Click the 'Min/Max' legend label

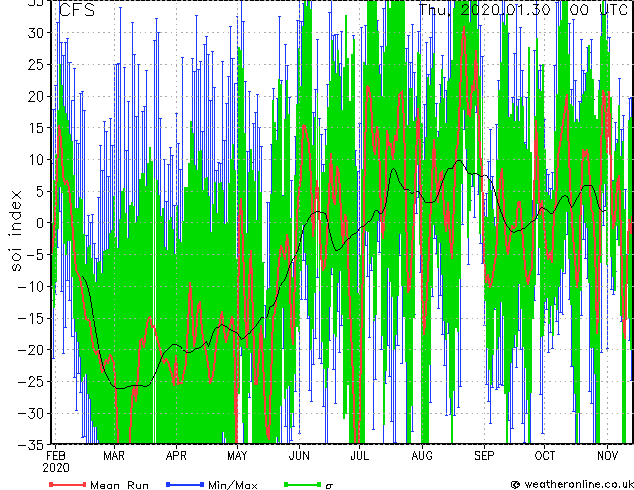point(232,485)
